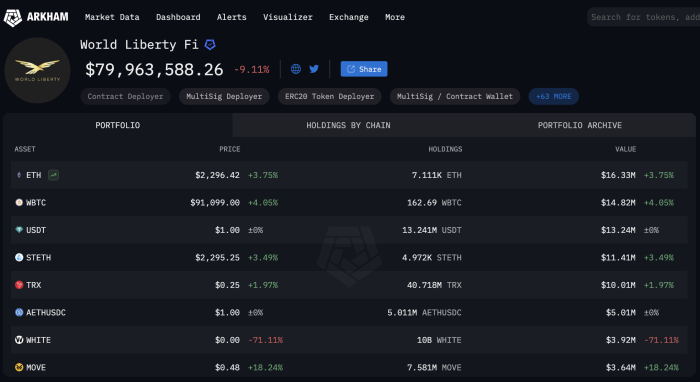700x382 pixels.
Task: Click the verified badge beside World Liberty Fi
Action: [210, 45]
